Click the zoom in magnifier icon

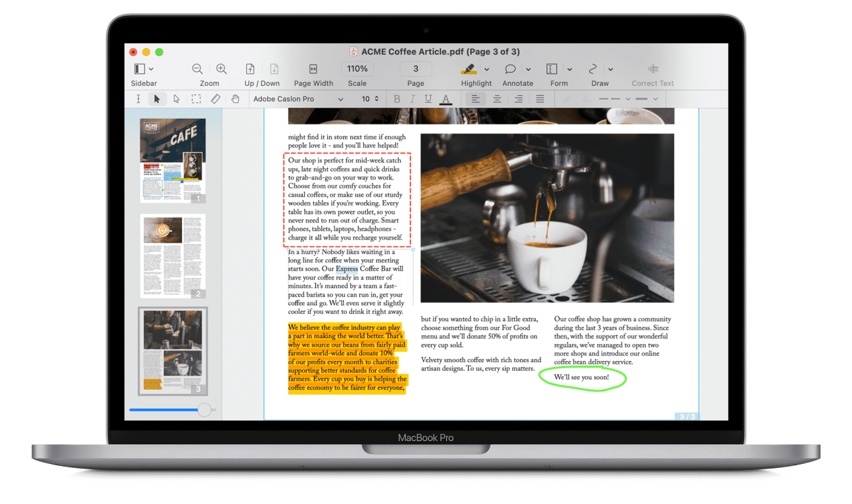(x=221, y=69)
